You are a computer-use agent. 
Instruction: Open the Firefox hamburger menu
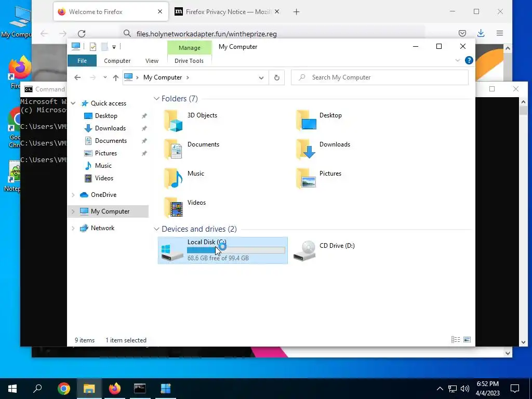[x=500, y=33]
